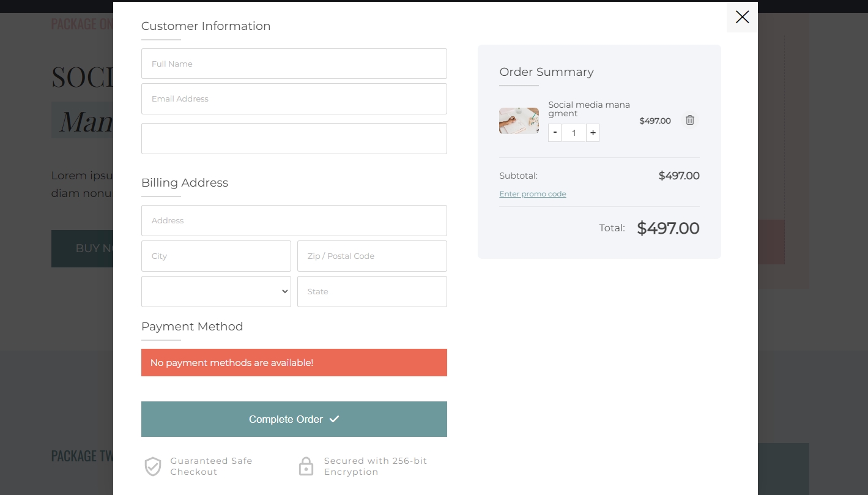Focus the Email Address field

(x=294, y=99)
